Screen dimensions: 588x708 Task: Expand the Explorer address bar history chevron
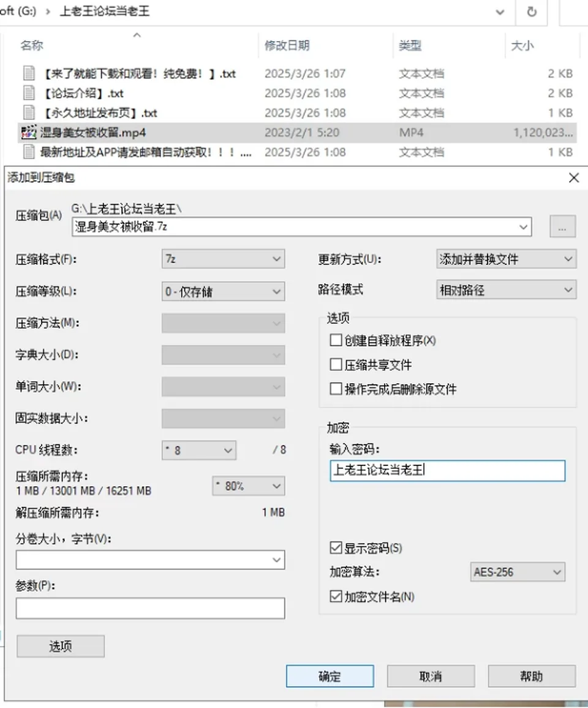pos(500,12)
